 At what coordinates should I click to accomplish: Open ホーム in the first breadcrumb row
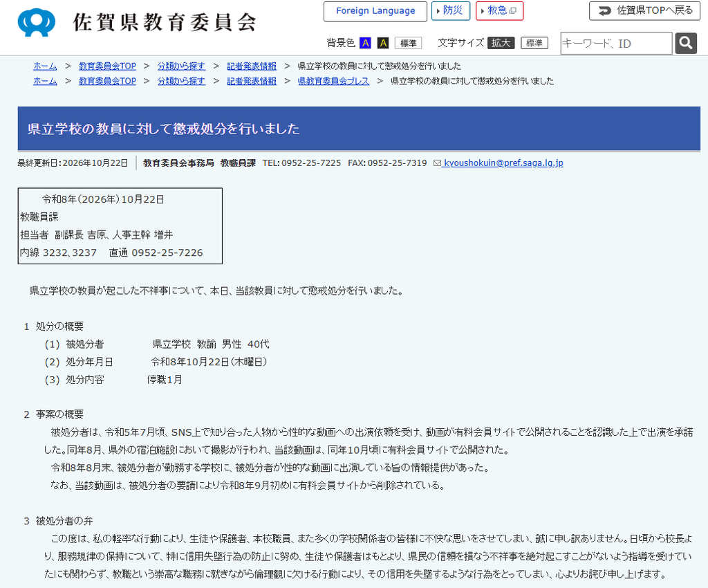click(x=45, y=66)
